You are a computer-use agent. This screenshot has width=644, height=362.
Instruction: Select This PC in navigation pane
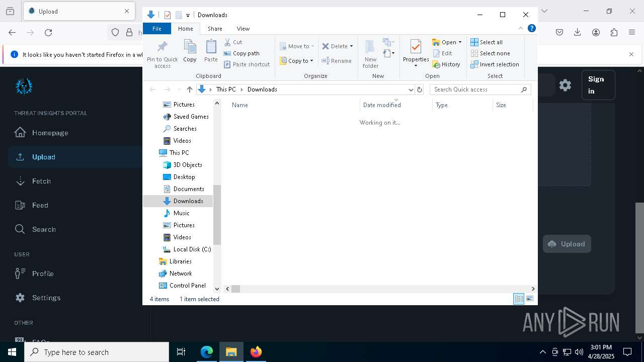click(174, 153)
